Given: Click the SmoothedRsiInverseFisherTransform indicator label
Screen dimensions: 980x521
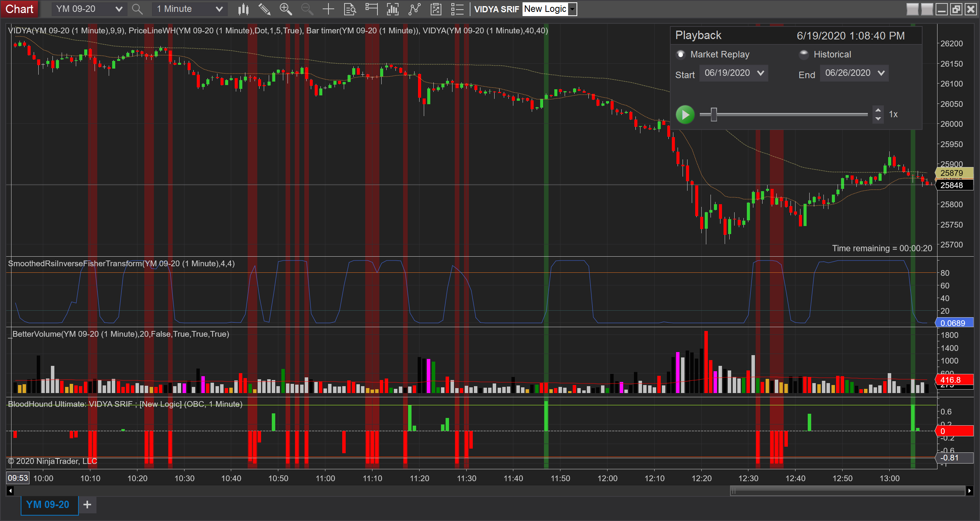Looking at the screenshot, I should tap(121, 264).
